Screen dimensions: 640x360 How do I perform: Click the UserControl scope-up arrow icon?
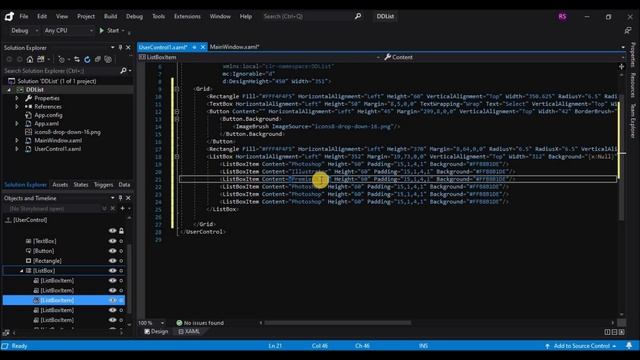pyautogui.click(x=8, y=220)
